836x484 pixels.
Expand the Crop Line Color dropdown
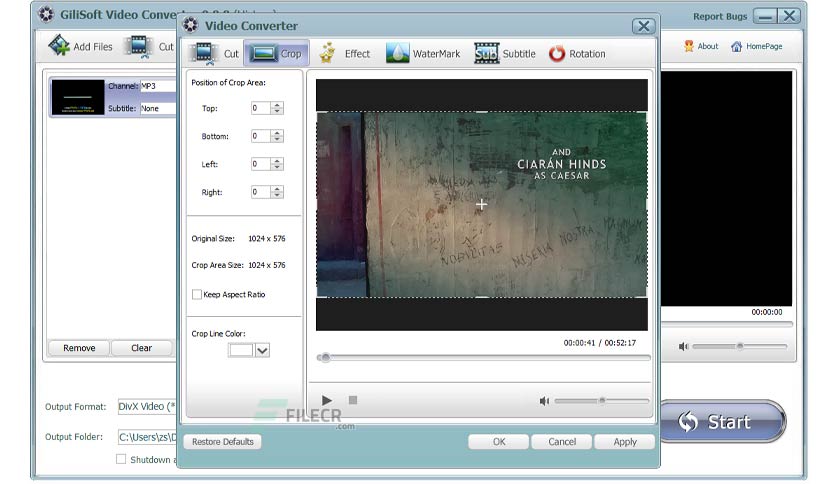pos(262,350)
